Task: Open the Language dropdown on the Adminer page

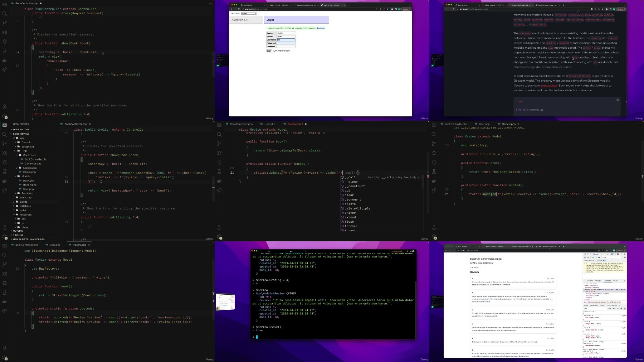Action: [249, 13]
